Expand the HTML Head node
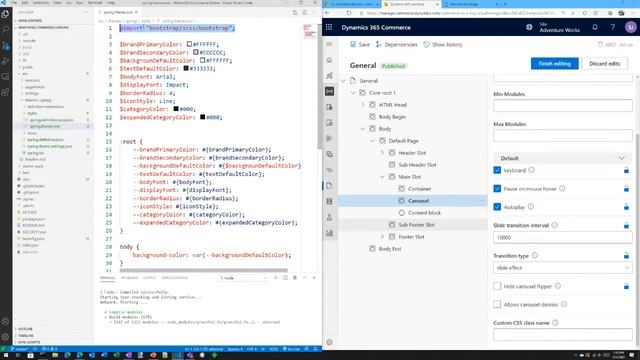 coord(363,105)
